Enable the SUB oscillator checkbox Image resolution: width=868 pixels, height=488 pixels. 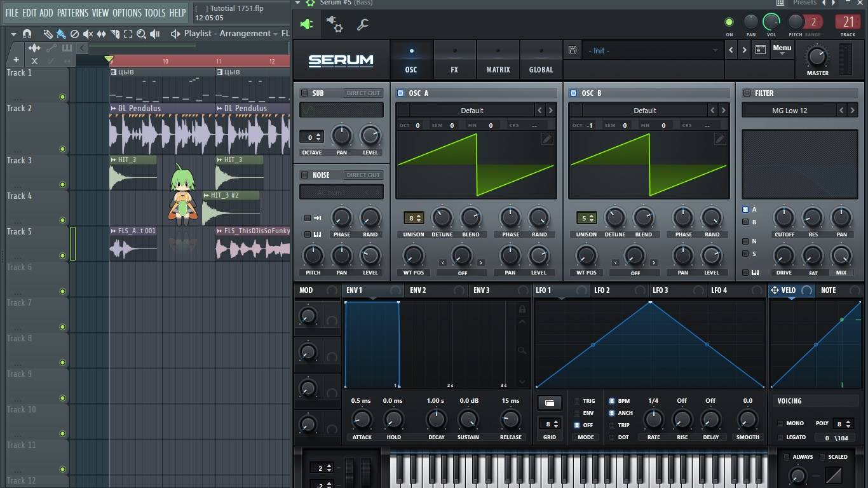click(304, 93)
